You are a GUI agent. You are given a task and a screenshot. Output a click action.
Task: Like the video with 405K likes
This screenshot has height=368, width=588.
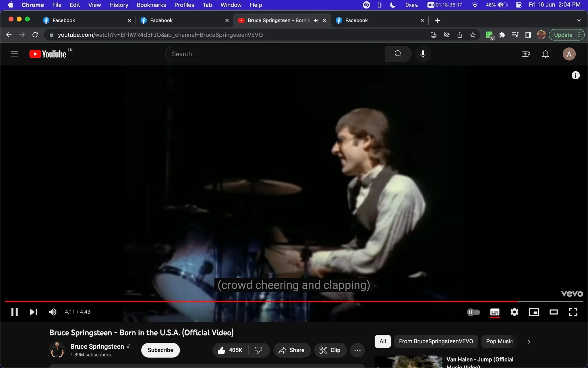point(230,350)
